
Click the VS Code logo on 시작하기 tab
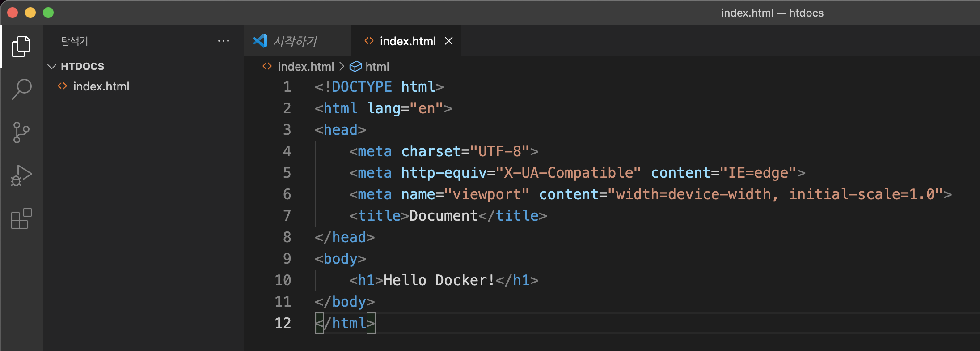click(260, 41)
